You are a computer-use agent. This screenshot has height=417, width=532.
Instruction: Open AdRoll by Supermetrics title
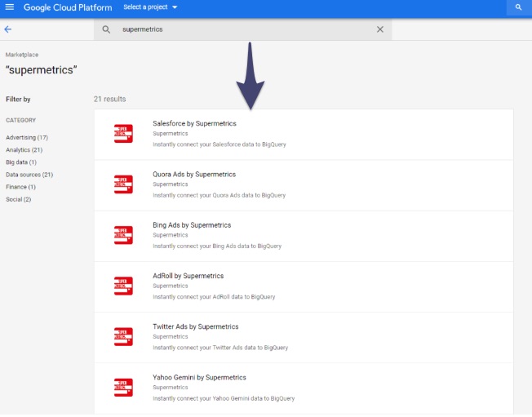click(188, 276)
